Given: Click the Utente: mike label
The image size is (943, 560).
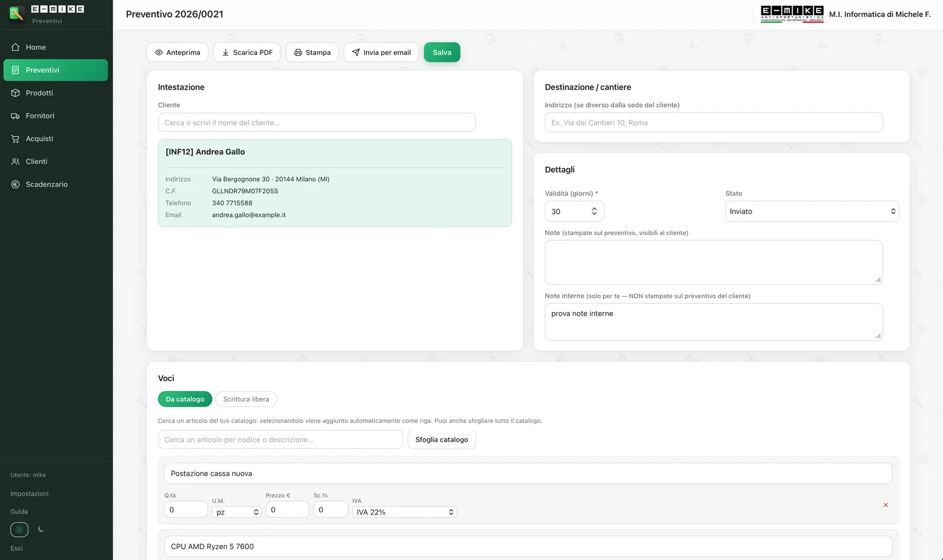Looking at the screenshot, I should 28,475.
